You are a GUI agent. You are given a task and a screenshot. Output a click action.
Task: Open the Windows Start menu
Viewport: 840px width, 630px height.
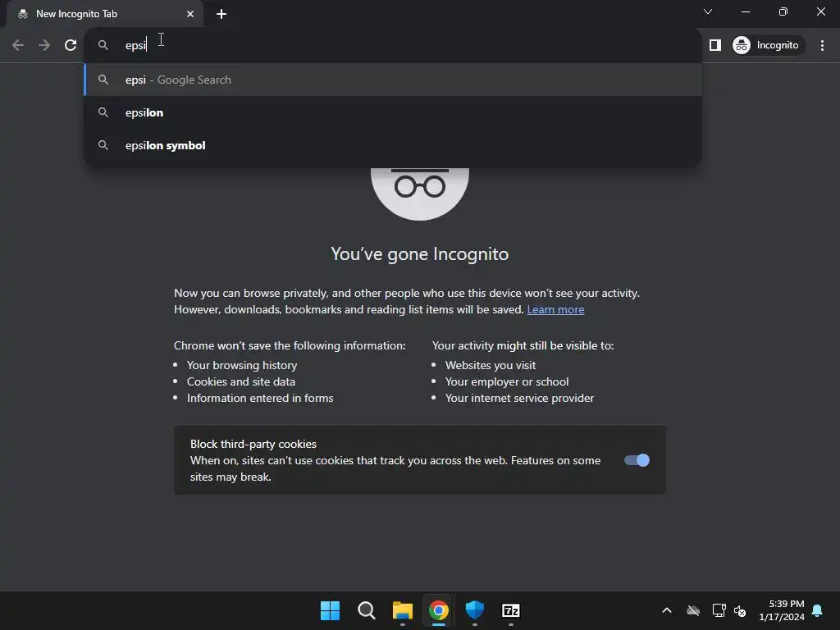coord(330,610)
